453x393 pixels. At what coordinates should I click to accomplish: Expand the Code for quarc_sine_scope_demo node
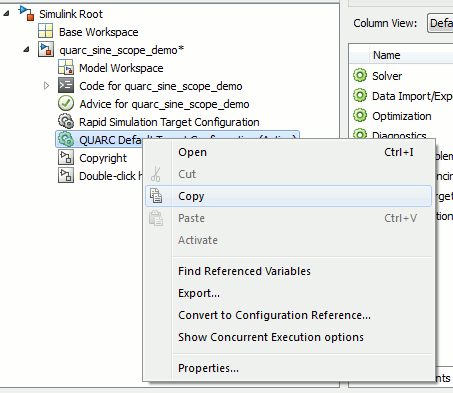click(46, 86)
